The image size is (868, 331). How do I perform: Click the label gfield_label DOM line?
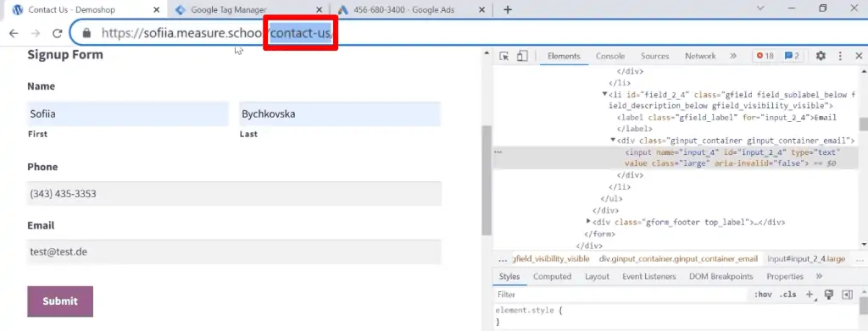pyautogui.click(x=726, y=117)
